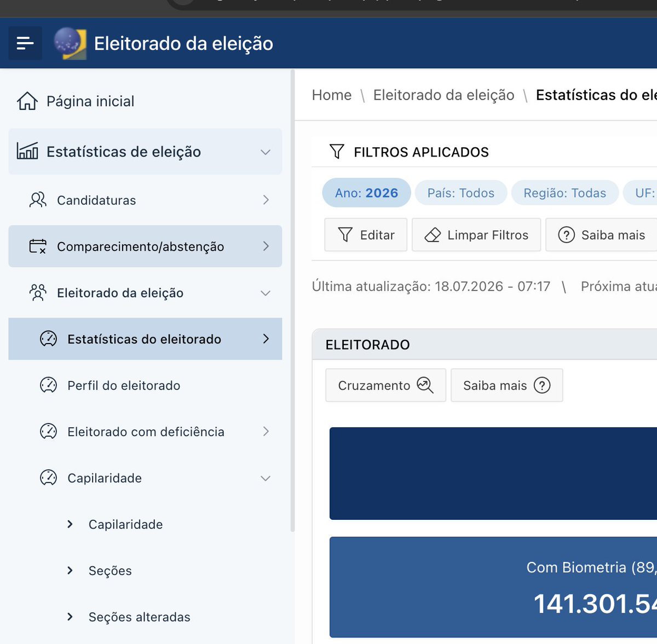Click the funnel icon on the Editar button

[x=345, y=235]
